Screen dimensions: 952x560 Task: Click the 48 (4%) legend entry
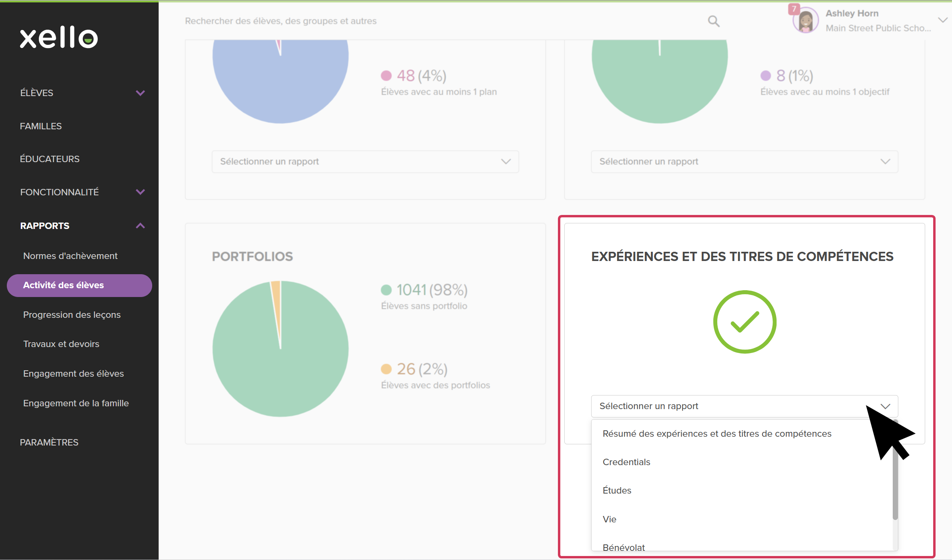coord(414,76)
